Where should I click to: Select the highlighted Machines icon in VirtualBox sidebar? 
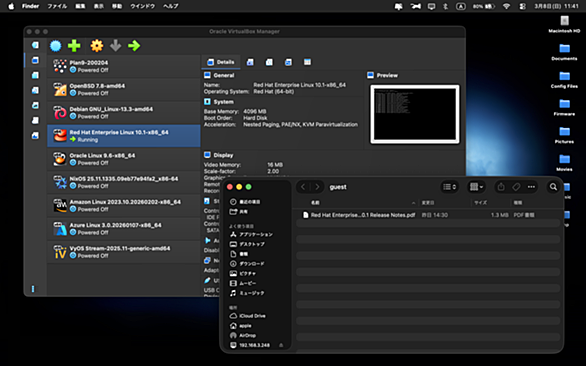coord(35,60)
